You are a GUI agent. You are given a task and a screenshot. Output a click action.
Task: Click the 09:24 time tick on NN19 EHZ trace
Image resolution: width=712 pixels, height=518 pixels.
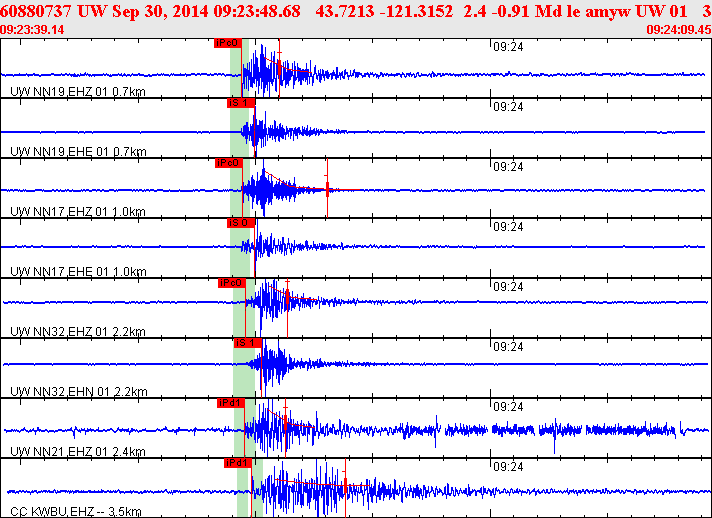coord(508,47)
